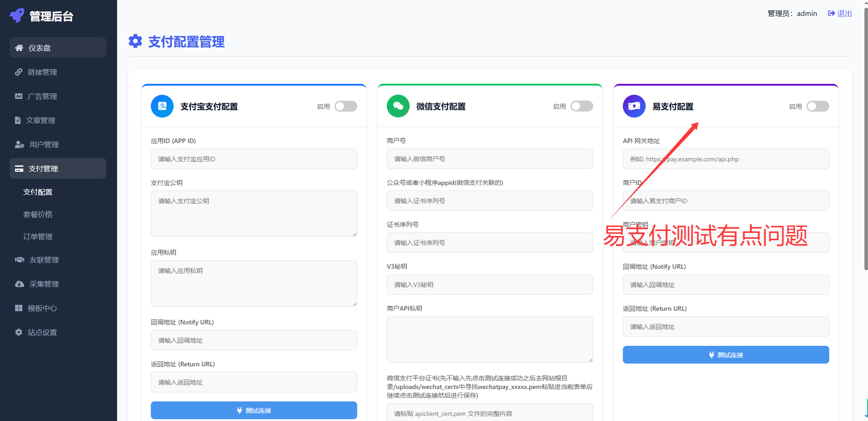Screen dimensions: 868x421
Task: Click the 易支付 商户ID input
Action: pos(726,200)
